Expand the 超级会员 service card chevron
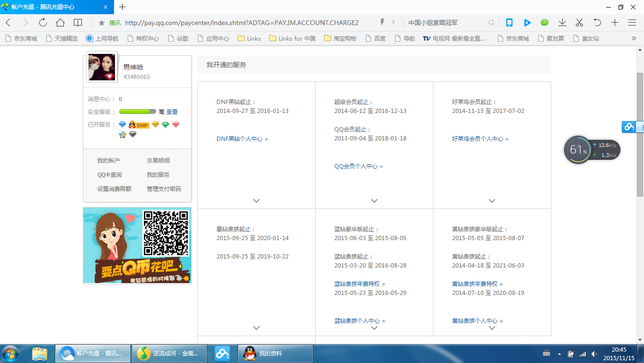 coord(374,201)
